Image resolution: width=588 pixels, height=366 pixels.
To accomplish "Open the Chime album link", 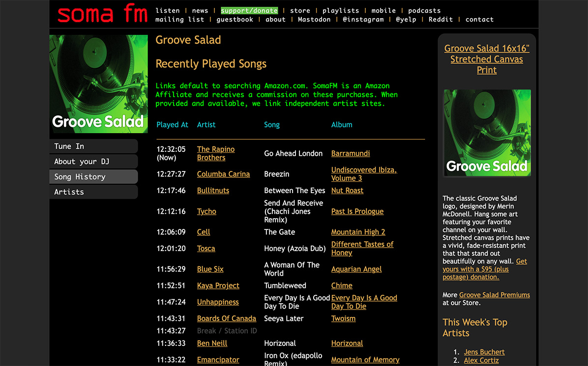I will (342, 285).
